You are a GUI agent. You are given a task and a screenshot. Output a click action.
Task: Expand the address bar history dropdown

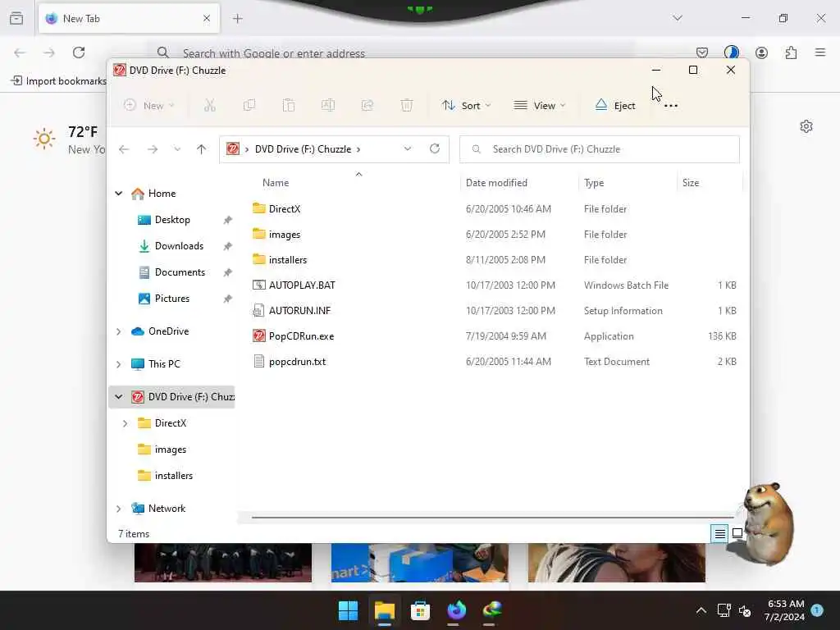click(408, 149)
